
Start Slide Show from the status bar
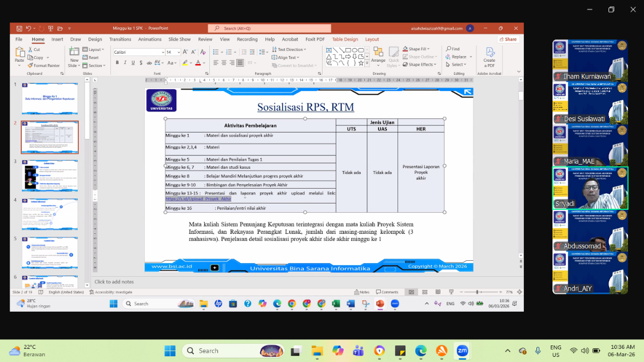(x=451, y=292)
